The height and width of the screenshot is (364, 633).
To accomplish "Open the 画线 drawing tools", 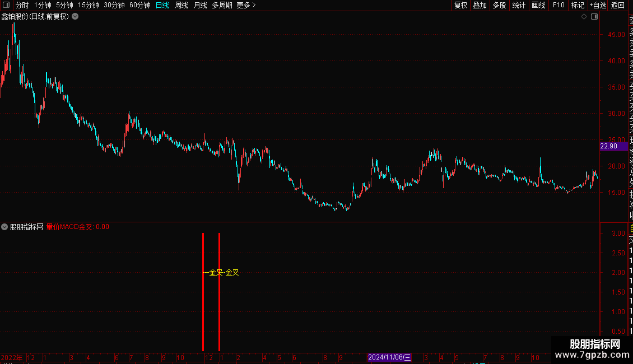I will coord(538,5).
